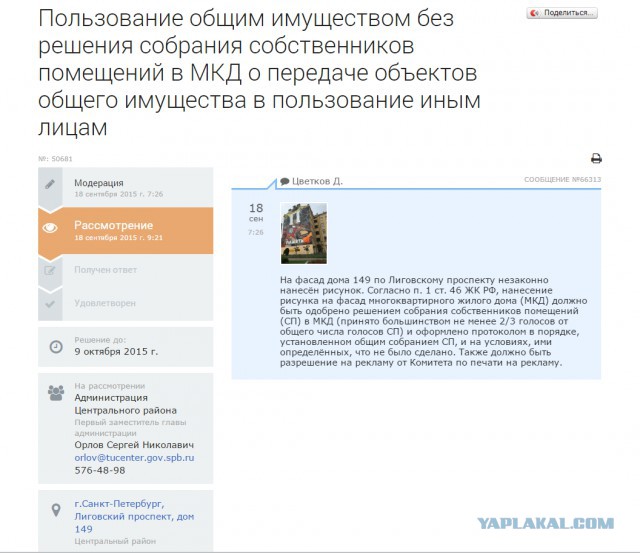
Task: Click the edit icon beside Получен ответ
Action: 50,270
